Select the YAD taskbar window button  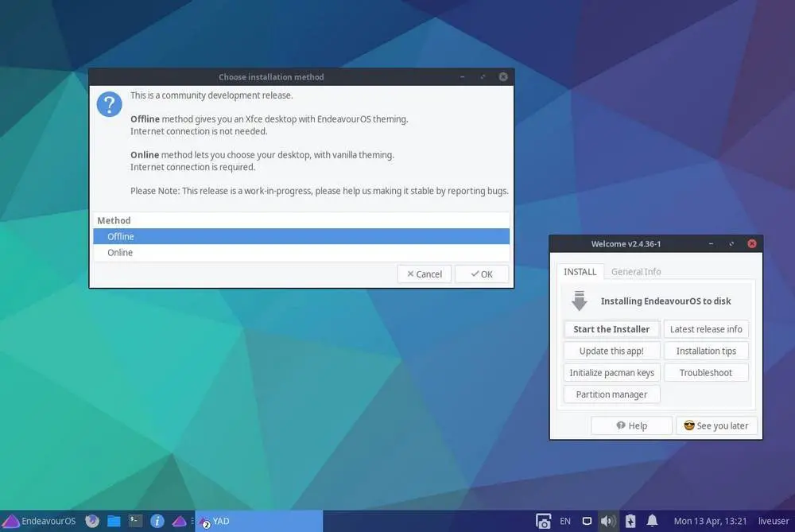point(259,521)
